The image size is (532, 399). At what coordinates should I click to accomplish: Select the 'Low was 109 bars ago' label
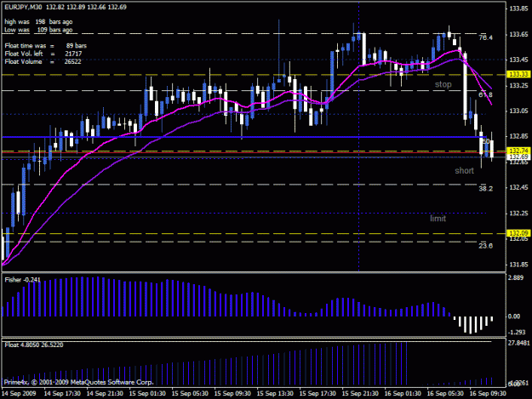click(38, 30)
